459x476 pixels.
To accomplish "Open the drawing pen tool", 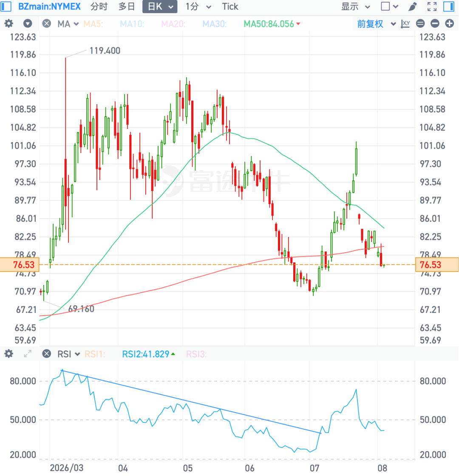I will point(413,6).
